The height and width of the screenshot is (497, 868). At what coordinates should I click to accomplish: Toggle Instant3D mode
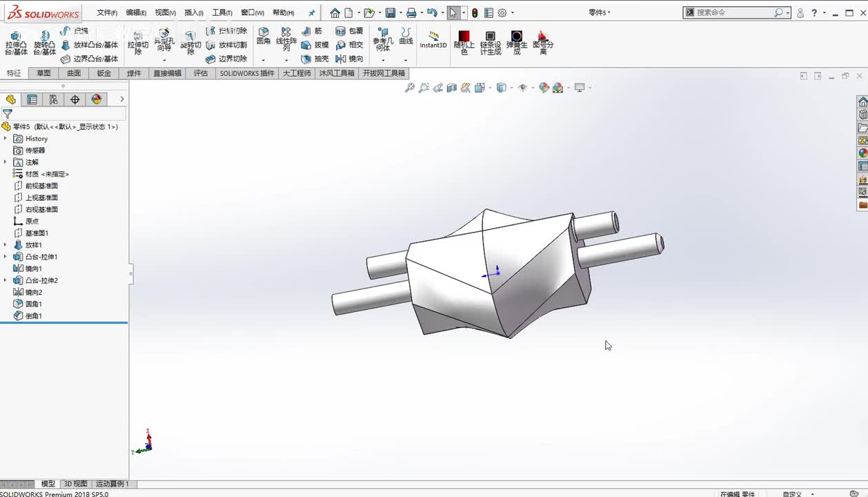click(433, 40)
